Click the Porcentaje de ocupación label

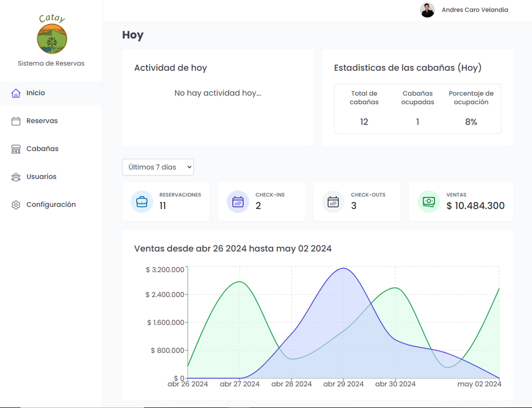point(471,98)
